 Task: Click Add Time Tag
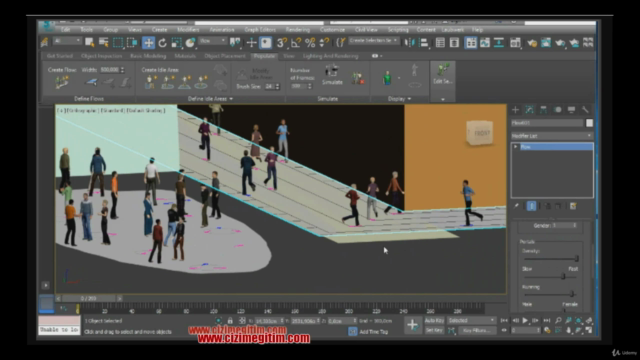[x=373, y=331]
